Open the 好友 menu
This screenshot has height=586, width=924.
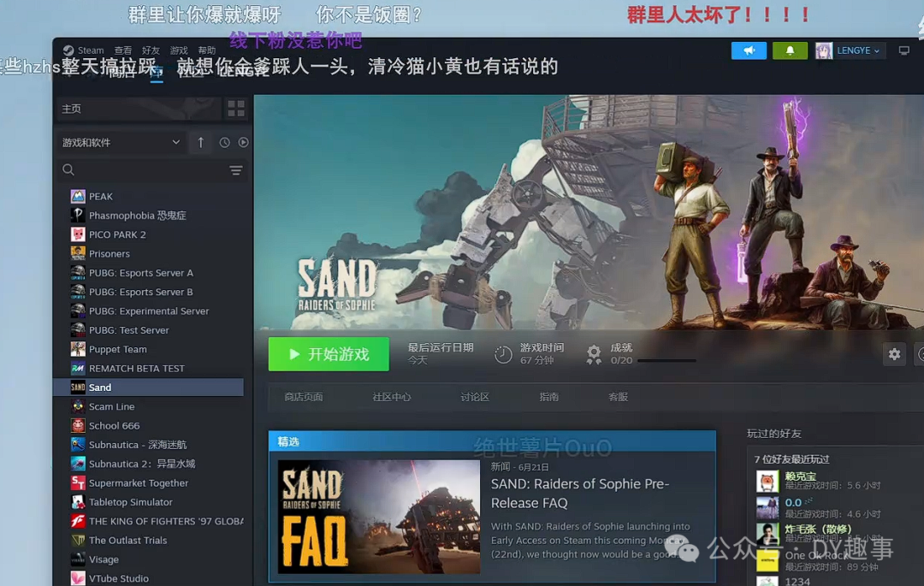point(151,50)
